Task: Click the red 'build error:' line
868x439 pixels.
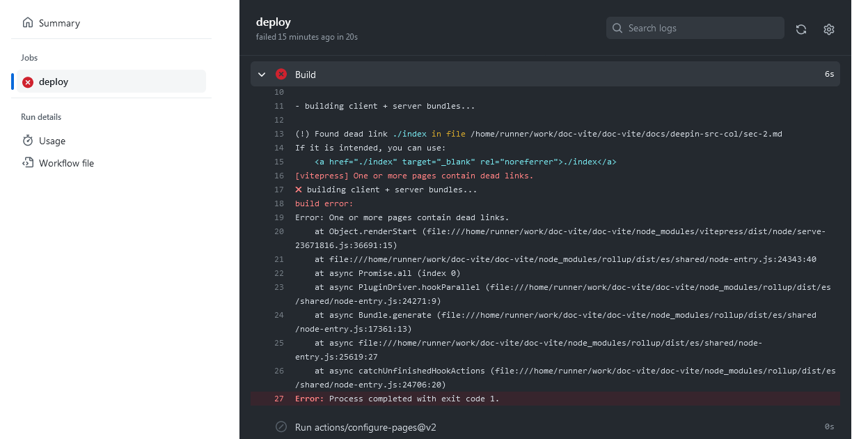Action: click(x=324, y=203)
